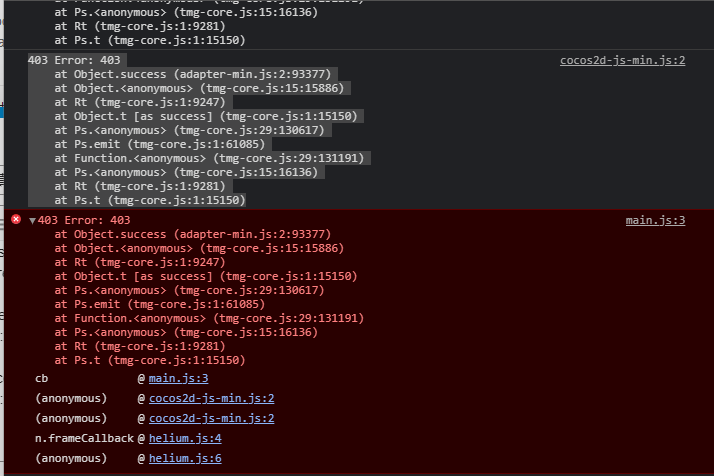
Task: Select the n.frameCallback call stack frame name
Action: (x=84, y=438)
